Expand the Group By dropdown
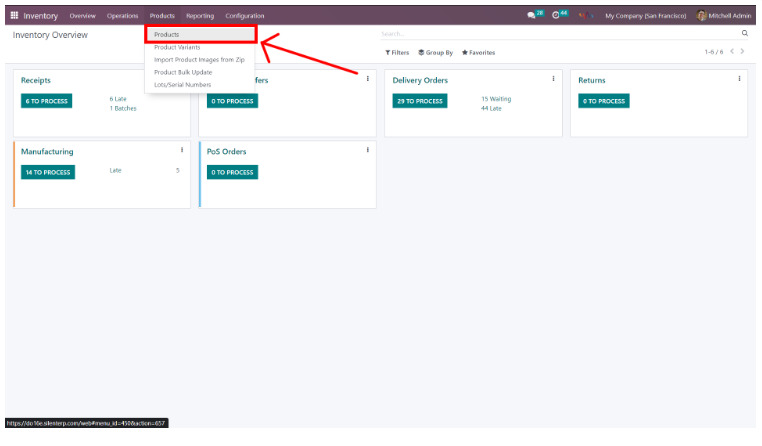The height and width of the screenshot is (446, 762). click(435, 52)
